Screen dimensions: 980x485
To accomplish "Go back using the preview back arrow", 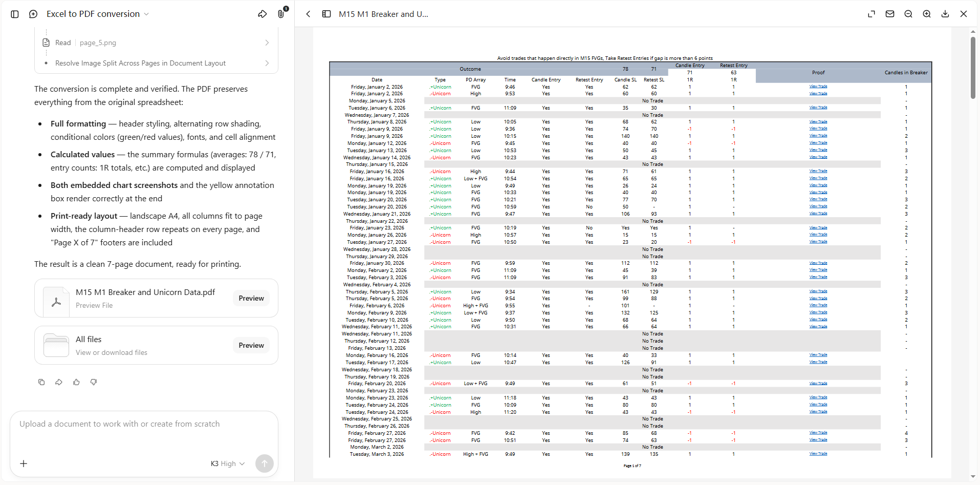I will point(308,14).
